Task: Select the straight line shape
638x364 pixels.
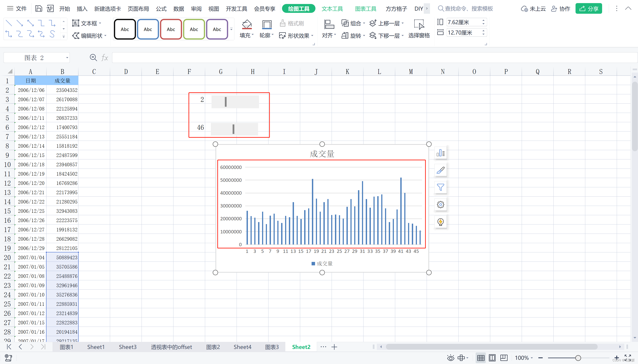Action: pos(9,23)
